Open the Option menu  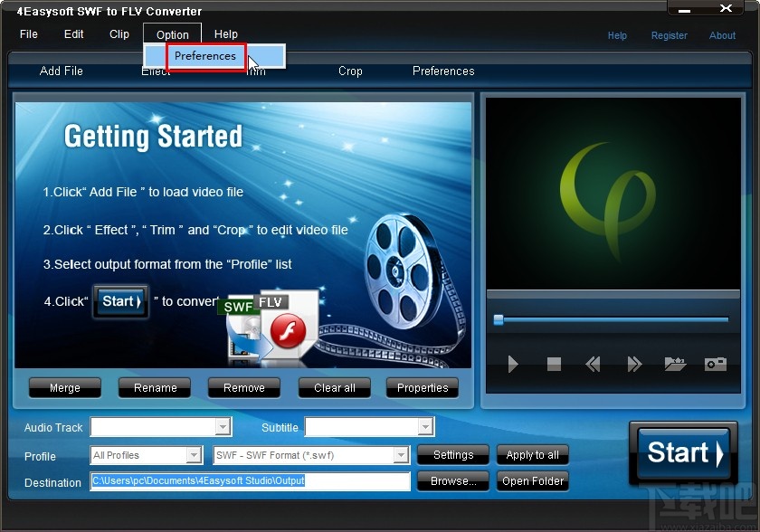pos(171,34)
